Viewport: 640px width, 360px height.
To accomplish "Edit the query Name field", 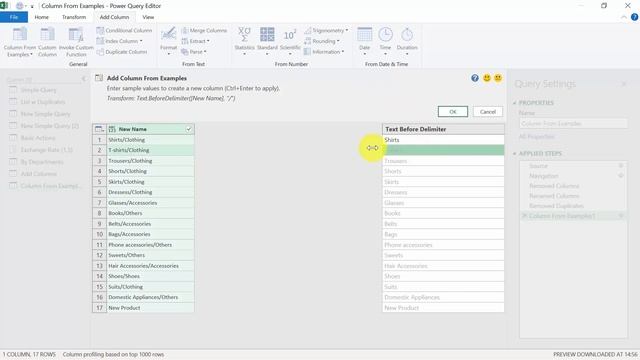I will point(573,123).
